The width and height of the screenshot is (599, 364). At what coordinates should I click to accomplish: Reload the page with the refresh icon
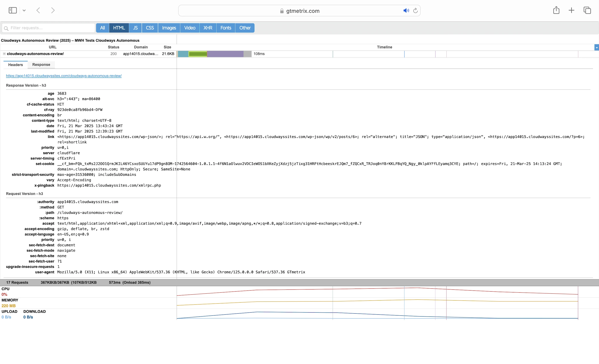pyautogui.click(x=415, y=11)
